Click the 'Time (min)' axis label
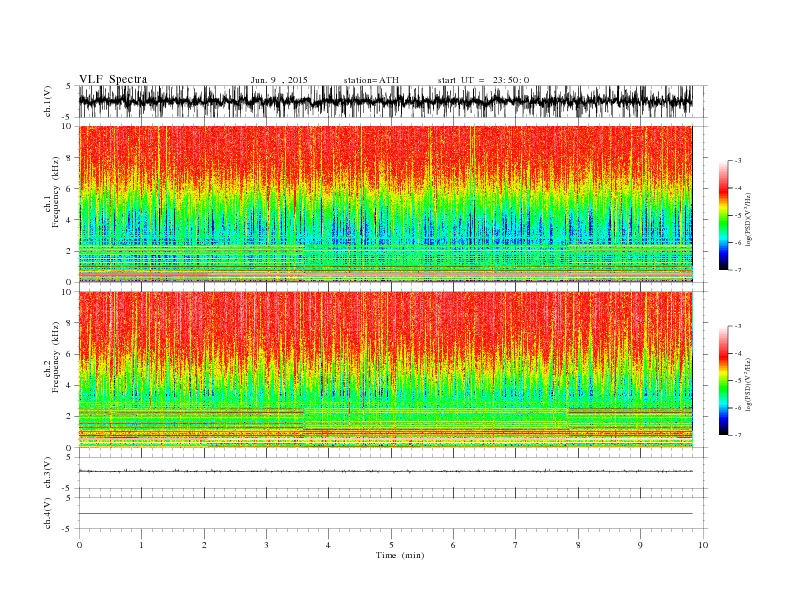Image resolution: width=792 pixels, height=612 pixels. point(400,555)
